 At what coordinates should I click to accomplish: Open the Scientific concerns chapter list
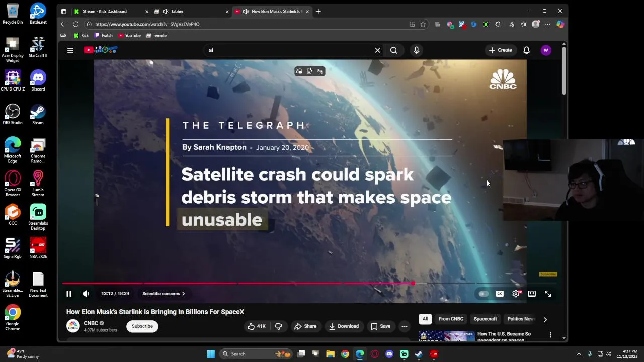click(164, 294)
